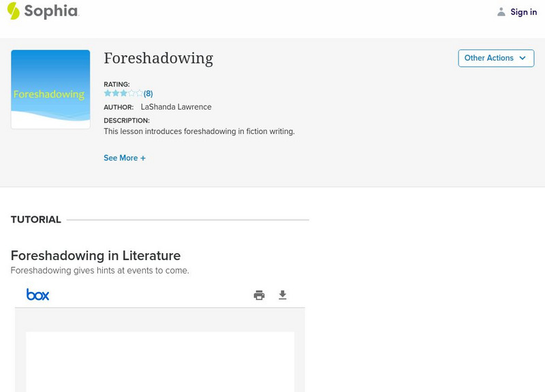Download the document with the download icon
This screenshot has height=392, width=545.
pyautogui.click(x=283, y=295)
